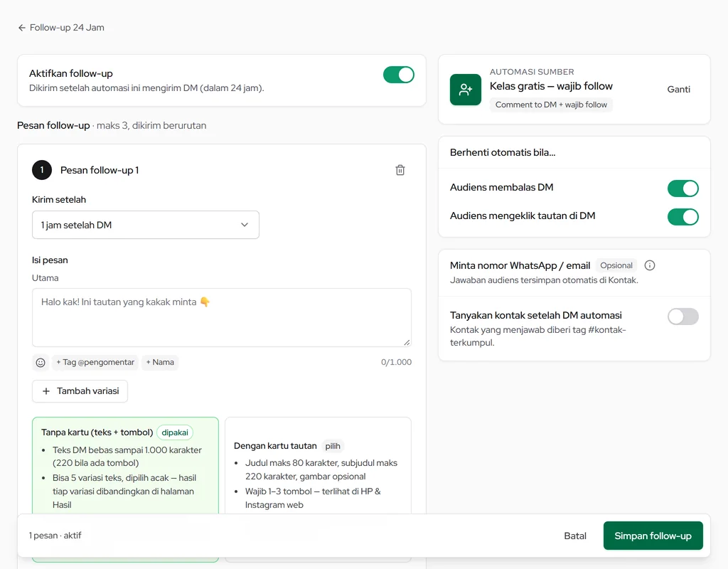
Task: Click the green Kelas gratis automation icon
Action: (x=465, y=89)
